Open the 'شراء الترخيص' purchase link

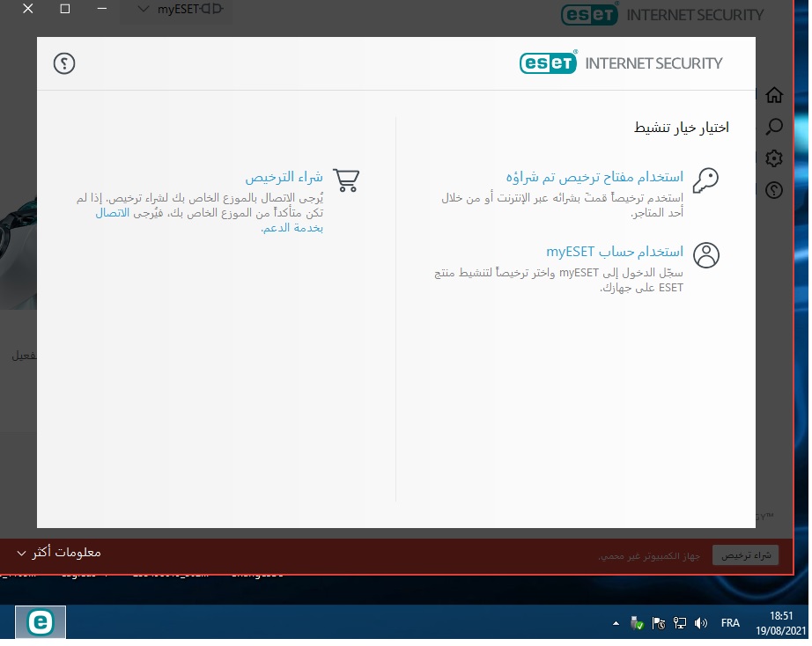tap(284, 178)
